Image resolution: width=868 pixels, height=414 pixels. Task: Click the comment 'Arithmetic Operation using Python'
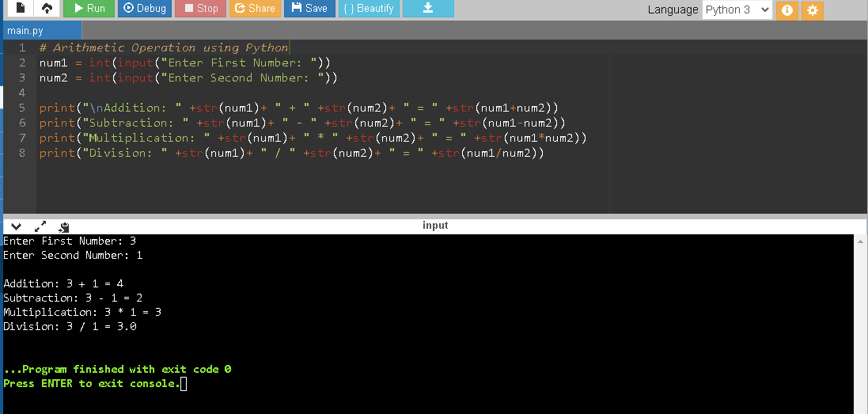164,47
